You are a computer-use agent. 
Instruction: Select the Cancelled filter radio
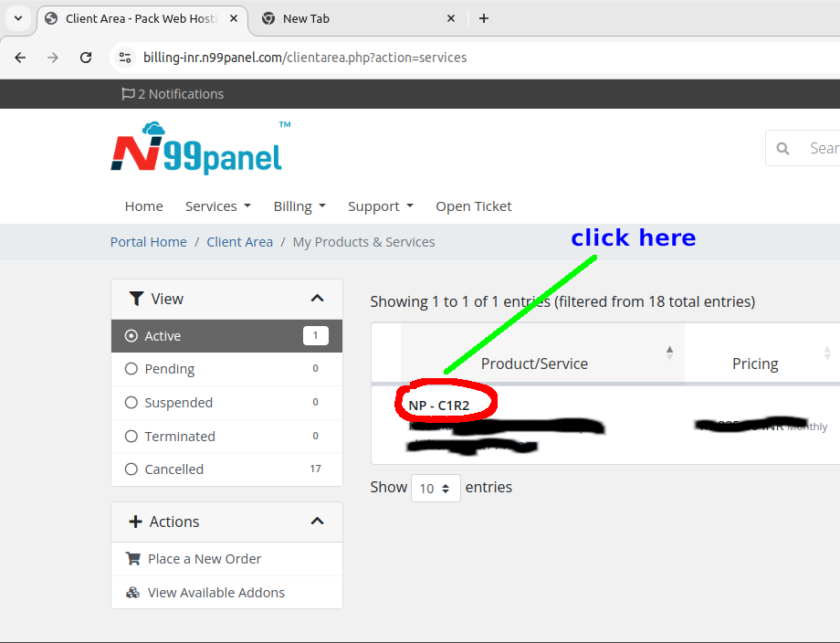tap(131, 469)
